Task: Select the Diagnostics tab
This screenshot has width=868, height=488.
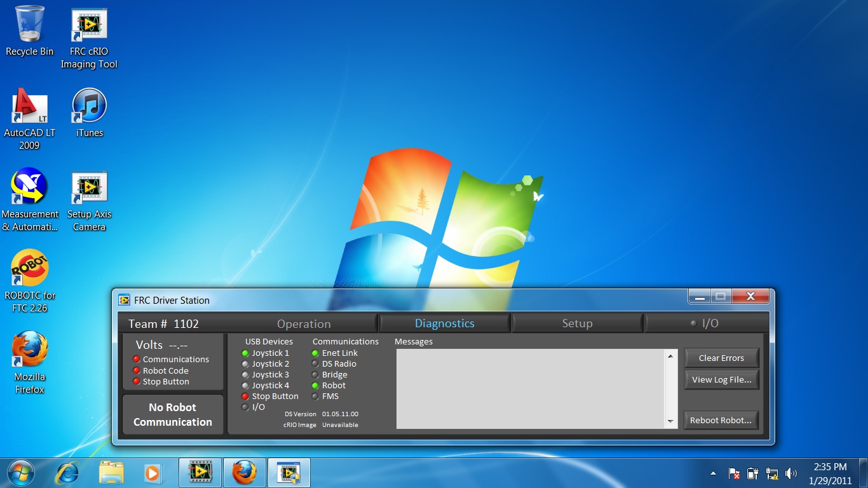Action: pyautogui.click(x=445, y=323)
